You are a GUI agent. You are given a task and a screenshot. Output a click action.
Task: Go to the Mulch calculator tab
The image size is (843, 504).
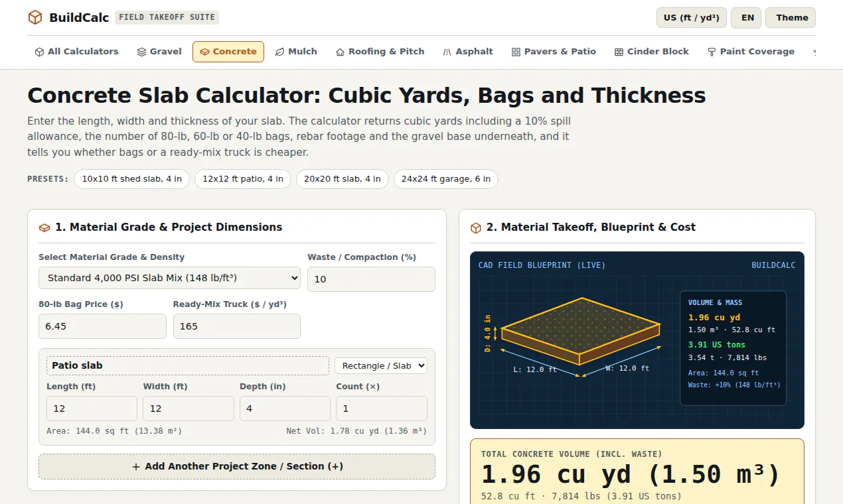pyautogui.click(x=296, y=52)
